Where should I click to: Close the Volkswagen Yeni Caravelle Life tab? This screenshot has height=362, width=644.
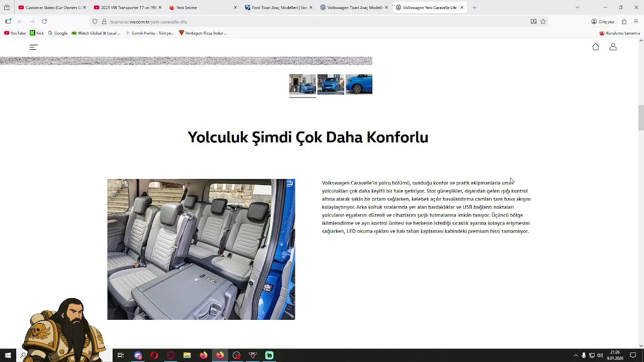462,8
